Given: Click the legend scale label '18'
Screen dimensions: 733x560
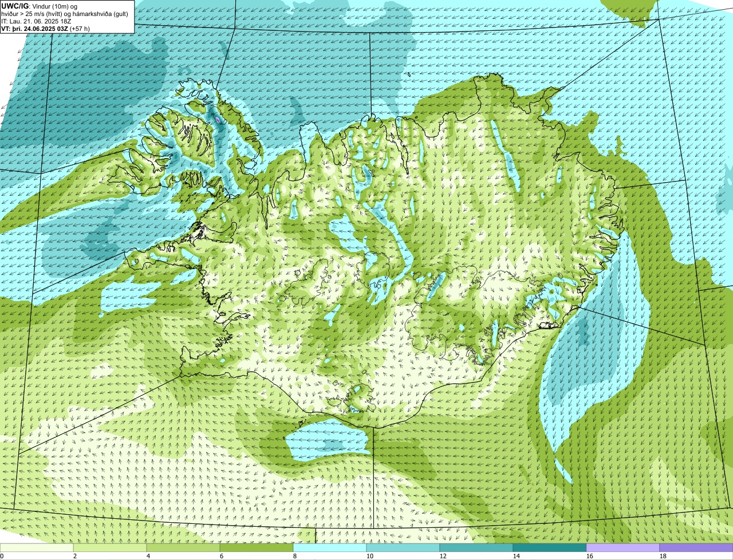Looking at the screenshot, I should [663, 556].
